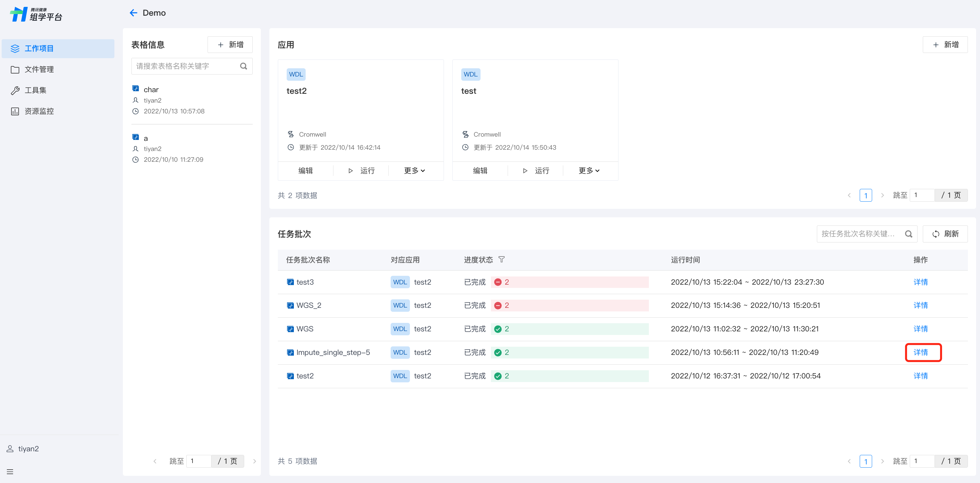This screenshot has width=980, height=483.
Task: Click Run on the test2 application card
Action: (361, 171)
